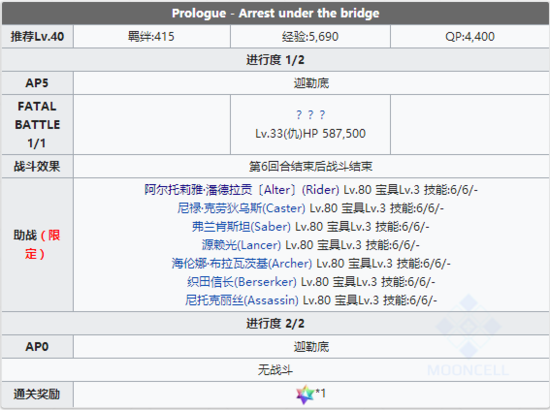
Task: Open the 尼托克丽丝(Assassin) servant link
Action: click(x=242, y=300)
